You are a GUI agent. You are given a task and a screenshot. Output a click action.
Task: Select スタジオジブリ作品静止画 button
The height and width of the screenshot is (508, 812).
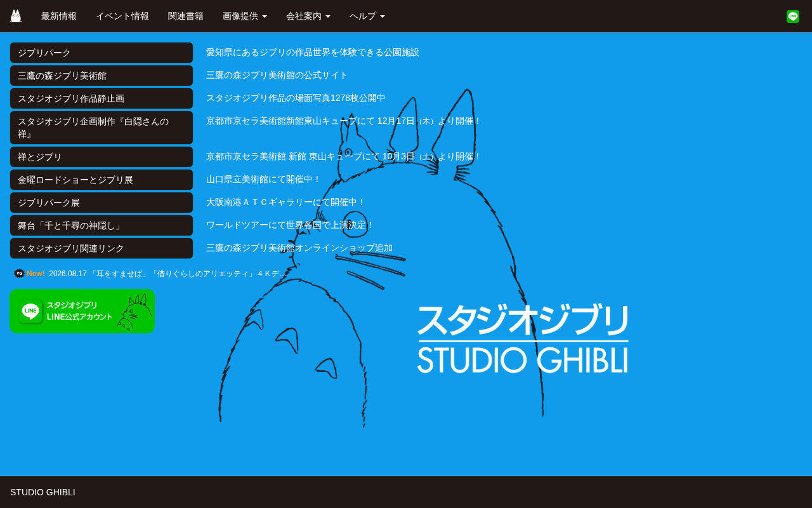click(x=101, y=98)
